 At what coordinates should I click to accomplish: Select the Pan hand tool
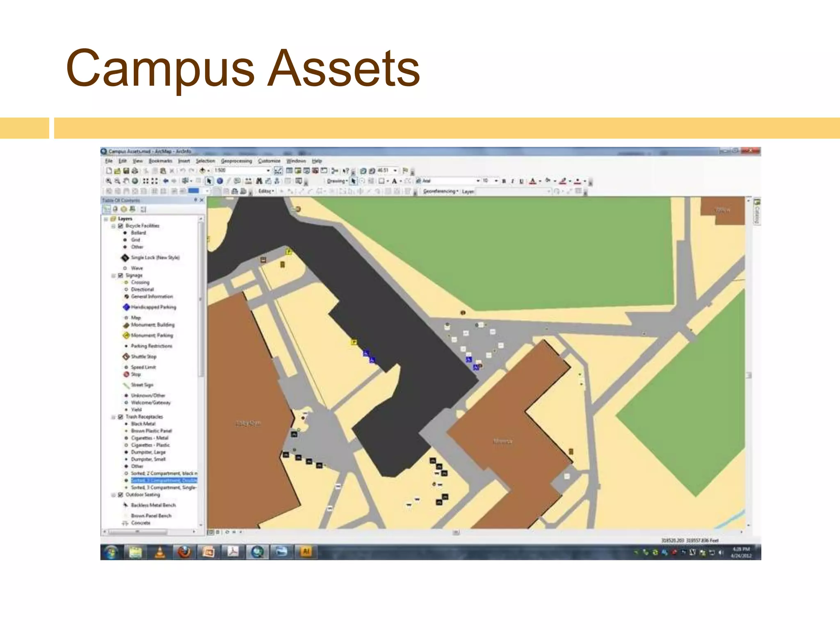click(x=126, y=181)
